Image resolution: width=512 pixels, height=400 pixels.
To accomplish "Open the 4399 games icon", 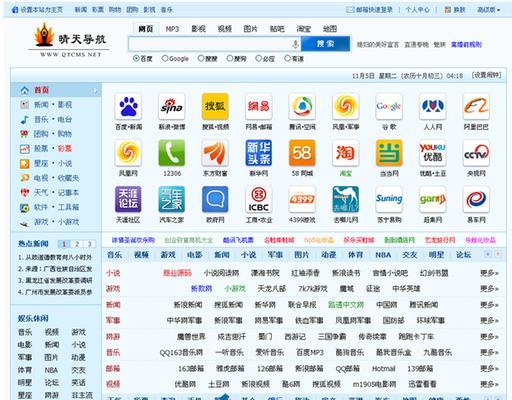I will click(302, 199).
